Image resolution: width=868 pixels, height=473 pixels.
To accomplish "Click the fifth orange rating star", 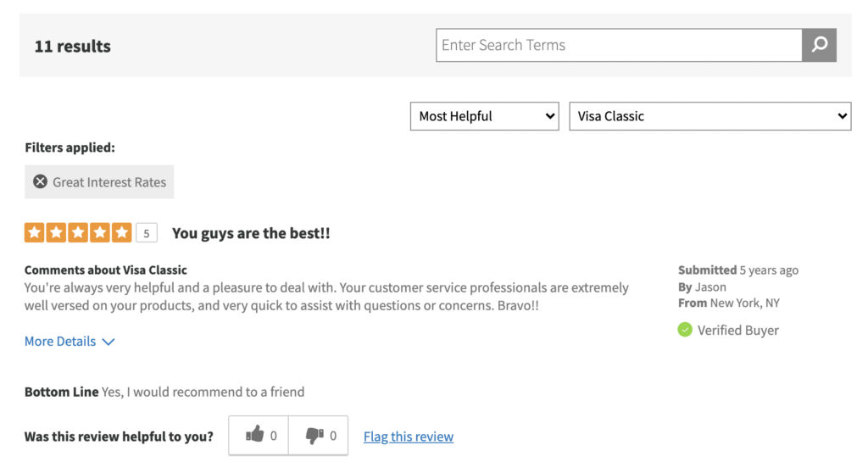I will click(122, 232).
